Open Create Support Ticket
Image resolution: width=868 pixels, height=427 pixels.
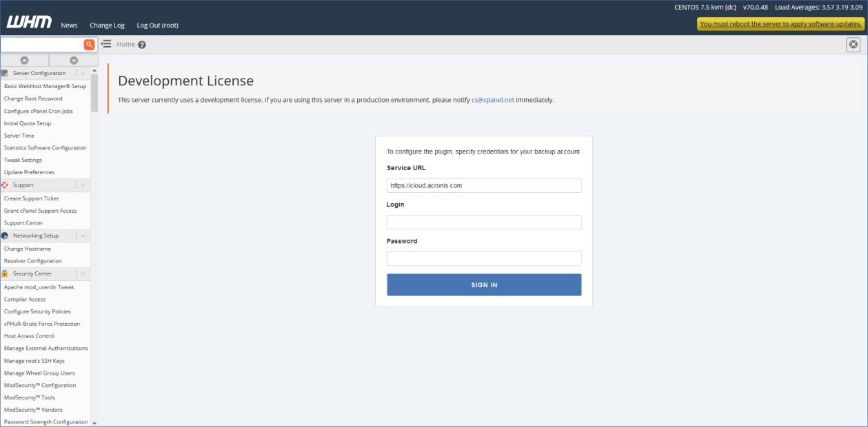point(32,198)
